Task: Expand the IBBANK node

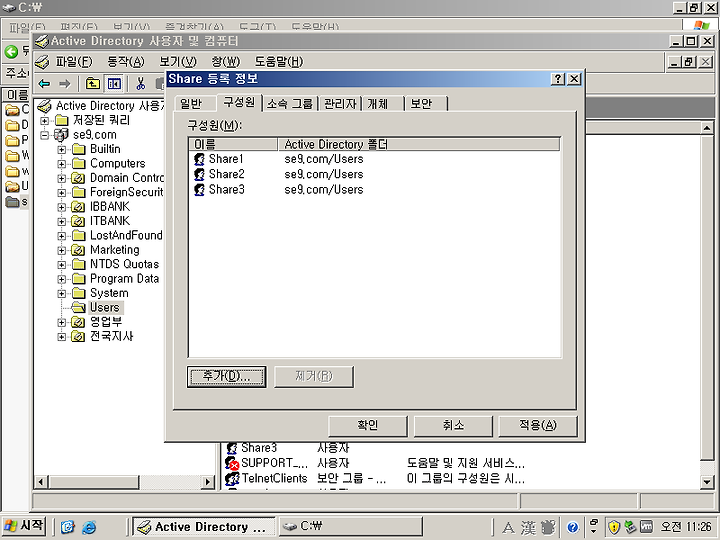Action: click(62, 207)
